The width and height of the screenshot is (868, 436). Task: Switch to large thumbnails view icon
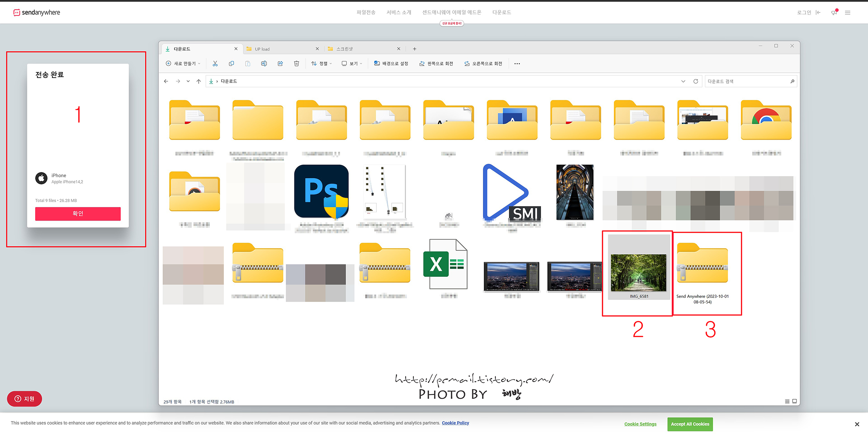pos(794,401)
